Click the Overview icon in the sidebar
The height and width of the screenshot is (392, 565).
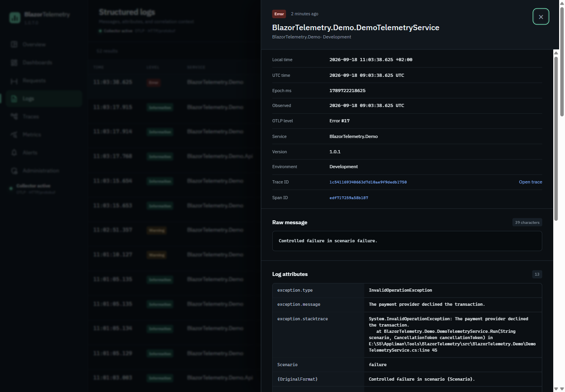[15, 45]
